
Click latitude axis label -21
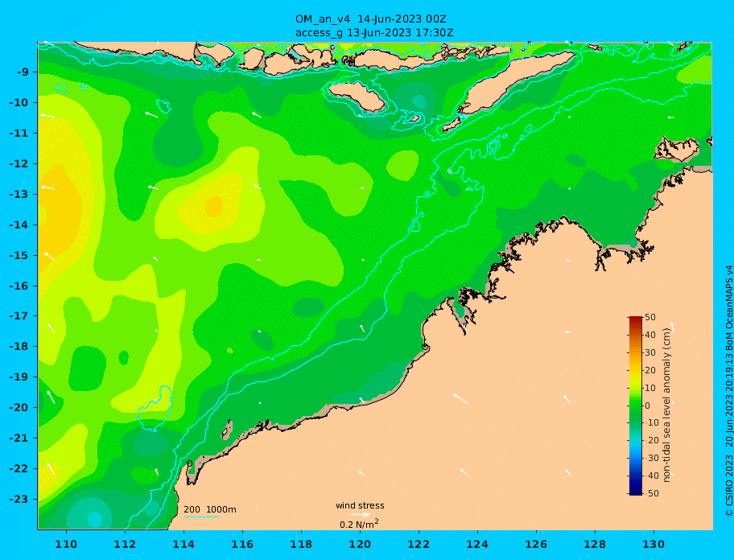[19, 439]
